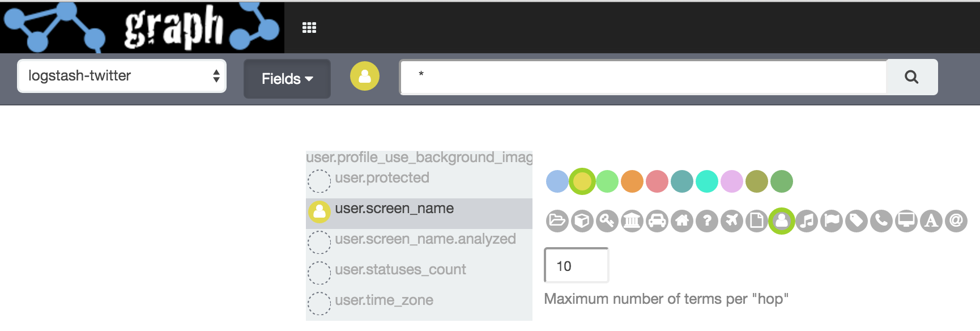Select the music note icon

[807, 220]
